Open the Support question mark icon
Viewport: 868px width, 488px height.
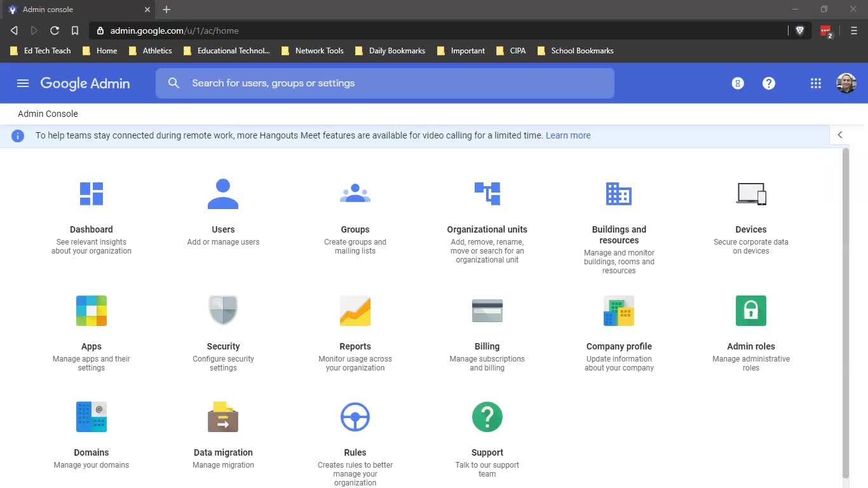487,417
